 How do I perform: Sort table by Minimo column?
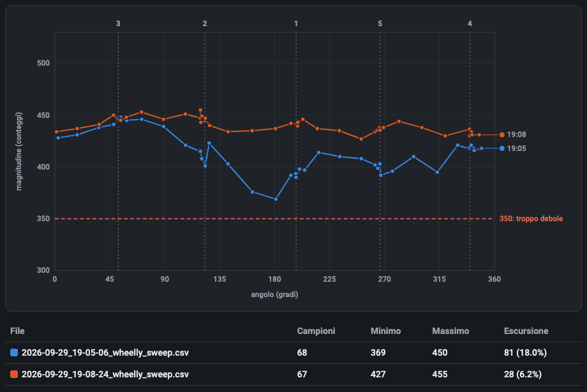[385, 331]
